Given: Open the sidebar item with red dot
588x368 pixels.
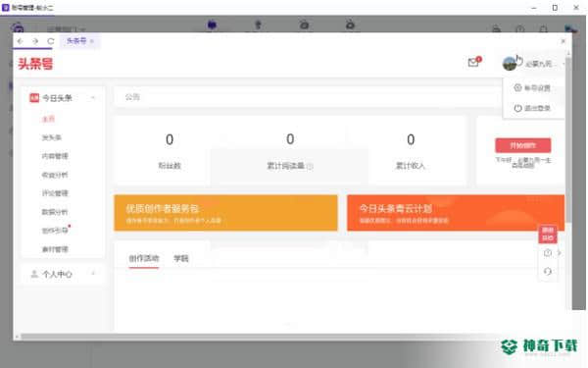Looking at the screenshot, I should [55, 231].
